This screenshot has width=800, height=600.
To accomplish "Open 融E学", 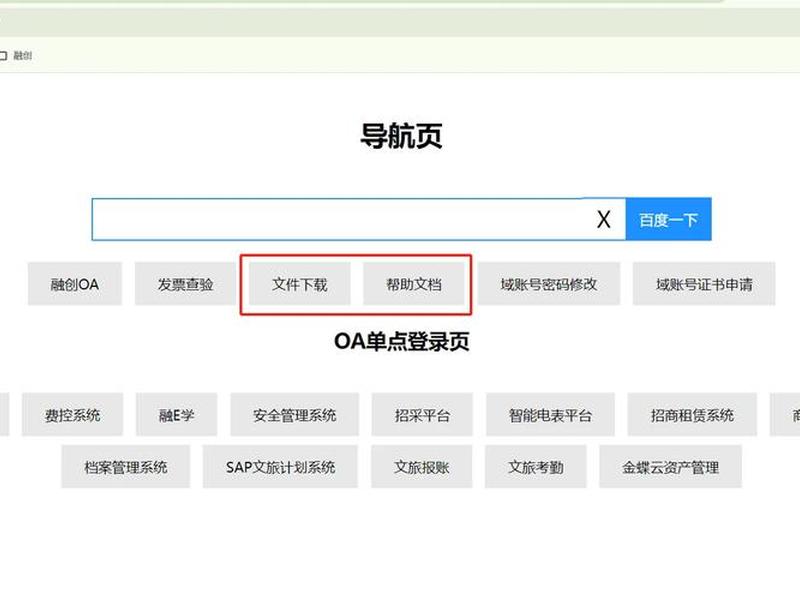I will (x=177, y=414).
